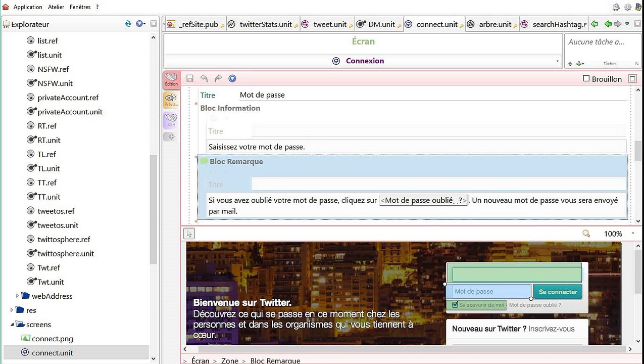Viewport: 644px width, 364px height.
Task: Click the redo arrow in the edit toolbar
Action: (218, 78)
